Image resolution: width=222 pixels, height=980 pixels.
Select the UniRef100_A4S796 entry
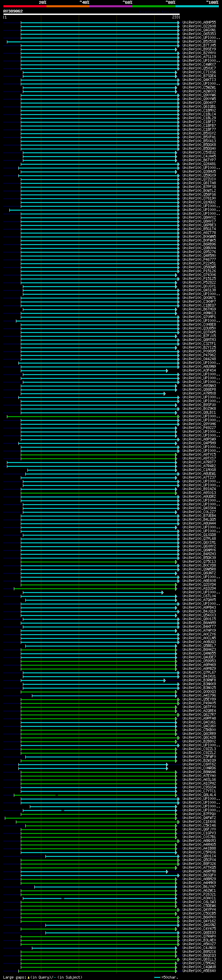tap(199, 695)
